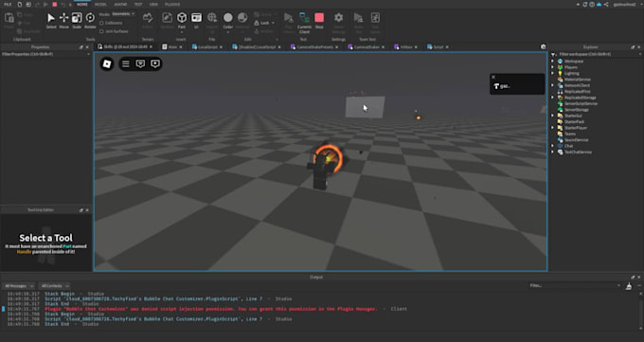Expand the ReplicatedStorage node
Viewport: 644px width, 342px height.
tap(552, 98)
